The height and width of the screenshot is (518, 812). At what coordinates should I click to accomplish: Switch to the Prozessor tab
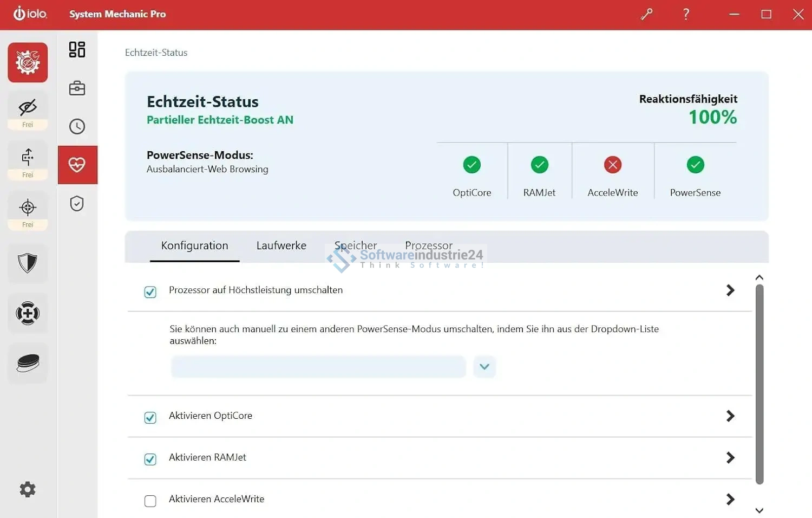428,245
